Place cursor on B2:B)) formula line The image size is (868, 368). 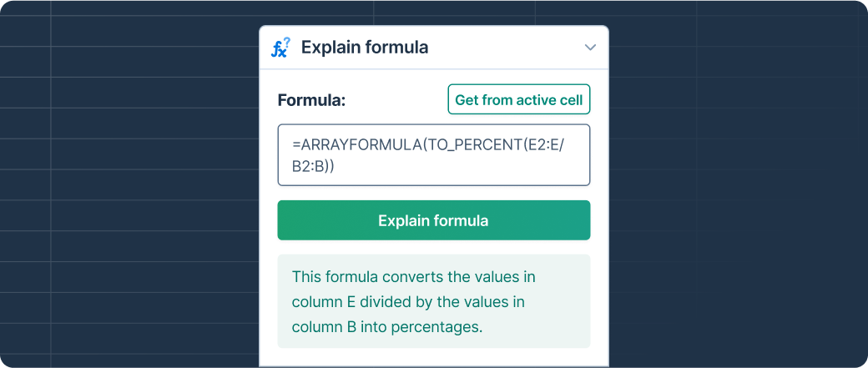[x=313, y=167]
